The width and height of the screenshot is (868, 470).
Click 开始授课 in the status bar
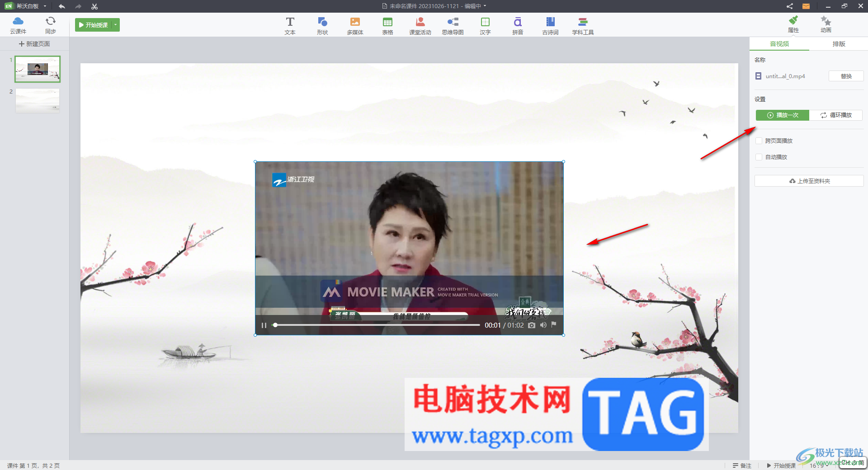(781, 465)
